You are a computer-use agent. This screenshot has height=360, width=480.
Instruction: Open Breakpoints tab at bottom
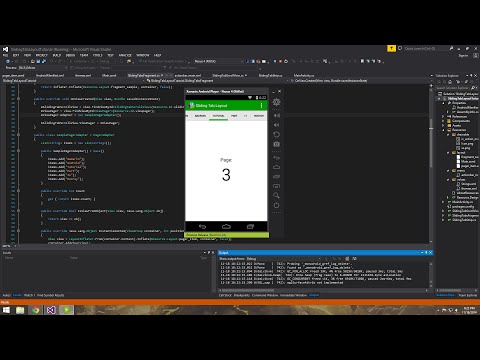coord(242,295)
